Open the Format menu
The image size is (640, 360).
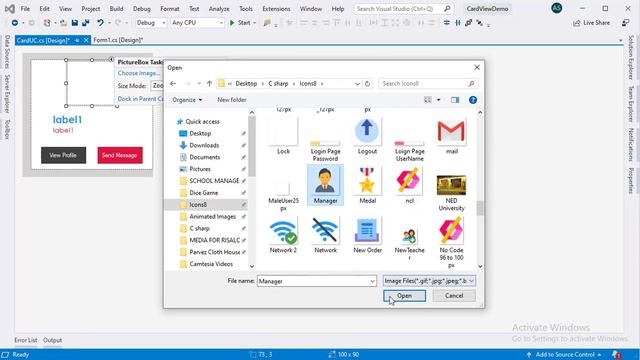click(170, 9)
